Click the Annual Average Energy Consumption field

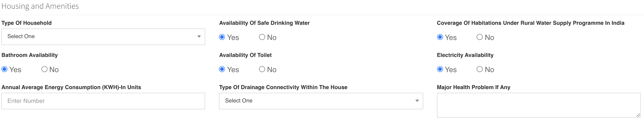coord(103,101)
